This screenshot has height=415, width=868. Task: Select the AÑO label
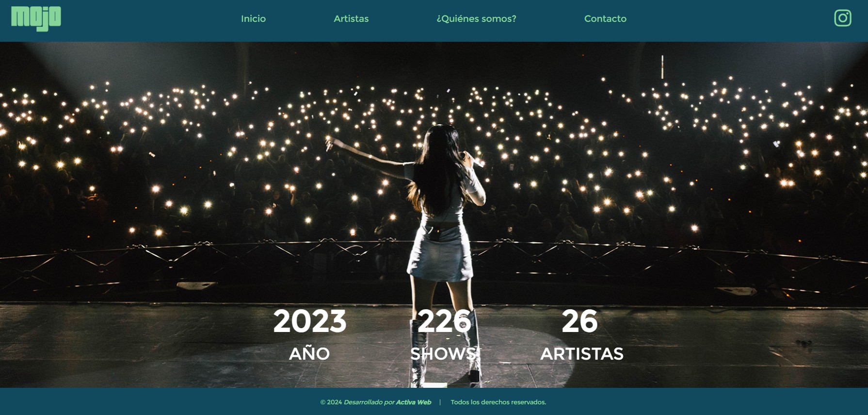coord(309,353)
